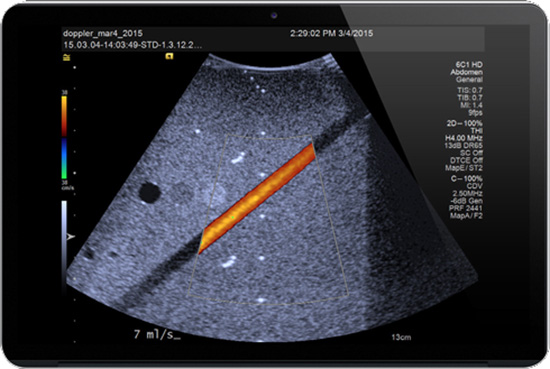Click the orange color-flow vessel

(x=258, y=198)
